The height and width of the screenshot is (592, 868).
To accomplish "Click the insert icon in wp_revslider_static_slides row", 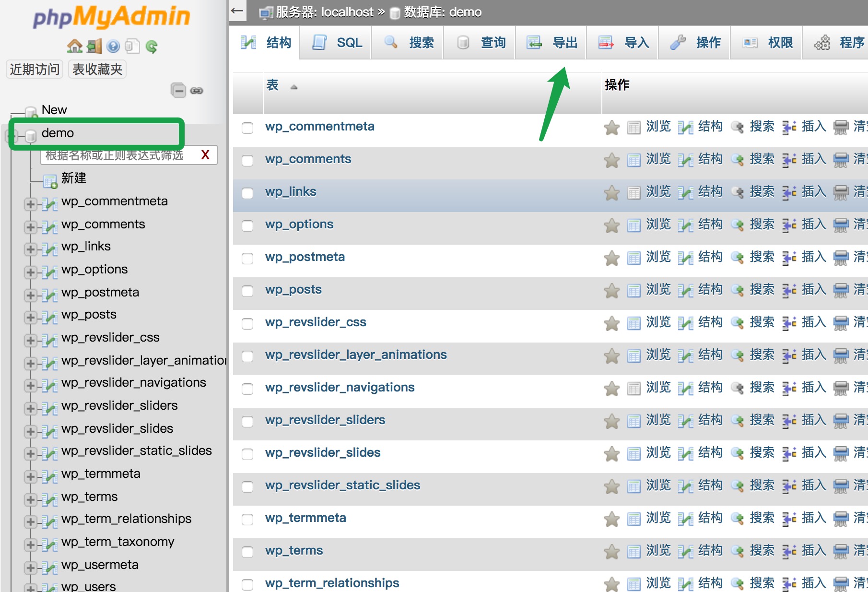I will click(x=789, y=486).
